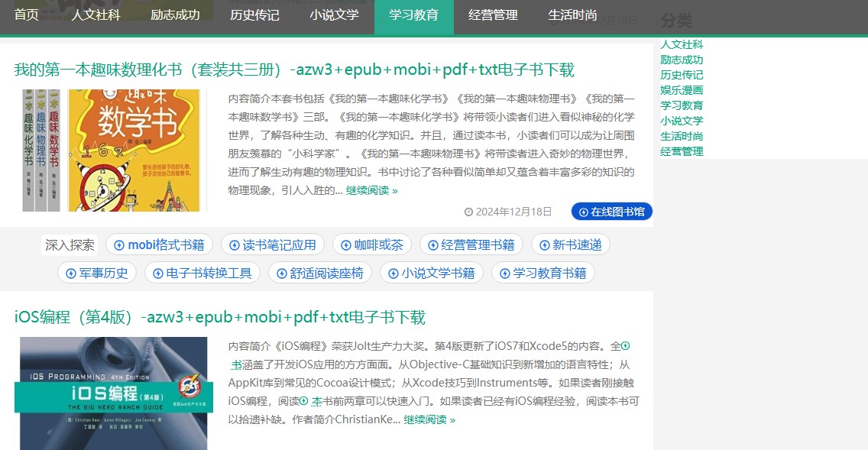
Task: Click the iOS编程 book cover thumbnail
Action: tap(112, 393)
